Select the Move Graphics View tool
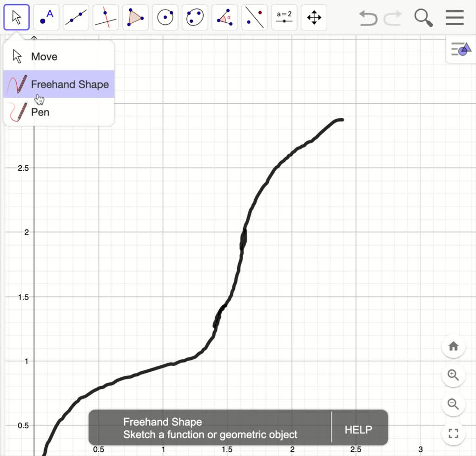Image resolution: width=476 pixels, height=456 pixels. point(314,17)
